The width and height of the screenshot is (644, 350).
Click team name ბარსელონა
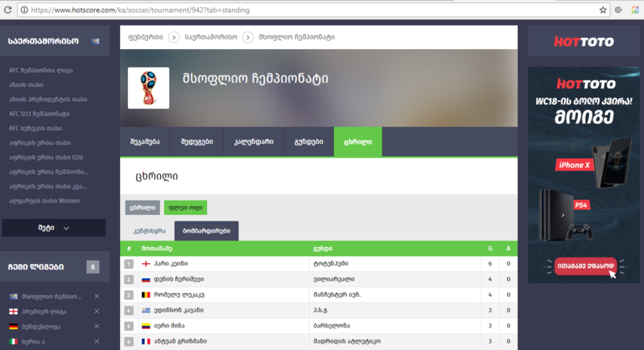coord(332,326)
